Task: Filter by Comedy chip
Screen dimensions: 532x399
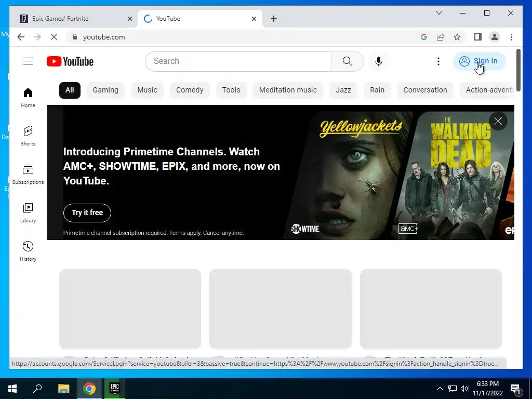Action: [x=190, y=90]
